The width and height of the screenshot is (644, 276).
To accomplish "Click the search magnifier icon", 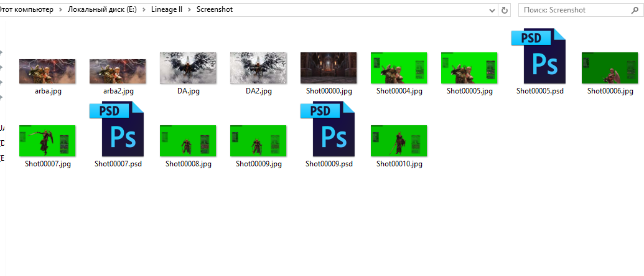I will coord(633,10).
